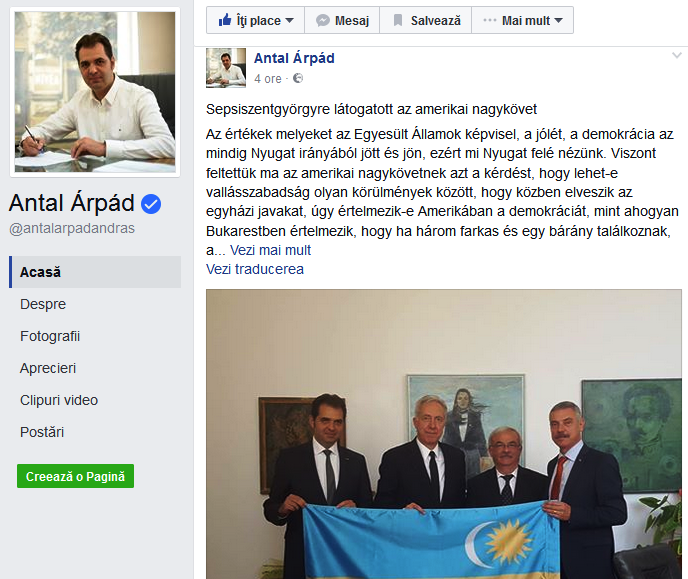Viewport: 688px width, 579px height.
Task: Click the globe public visibility icon
Action: (298, 79)
